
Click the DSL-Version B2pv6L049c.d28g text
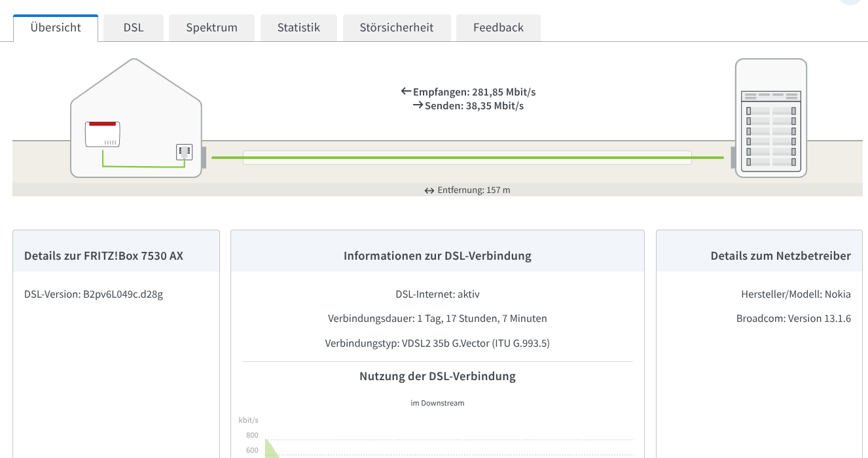[94, 294]
